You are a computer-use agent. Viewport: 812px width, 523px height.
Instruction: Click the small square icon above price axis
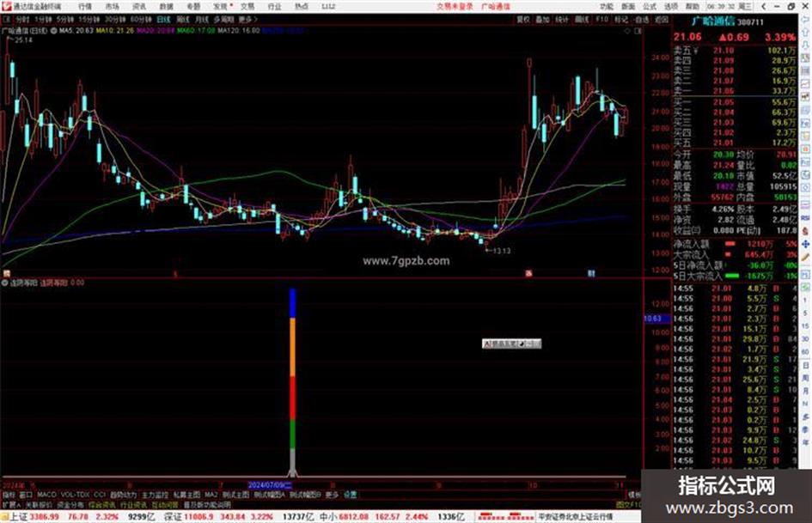(x=638, y=31)
